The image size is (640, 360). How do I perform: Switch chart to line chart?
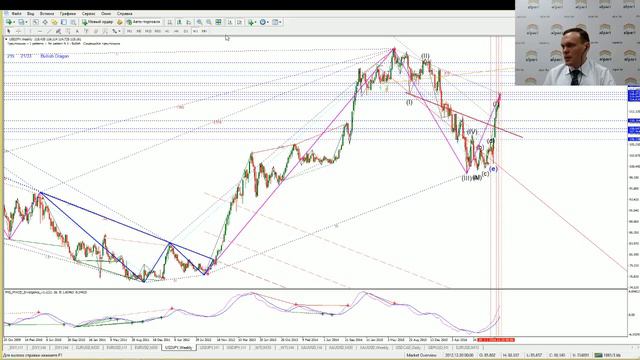189,22
